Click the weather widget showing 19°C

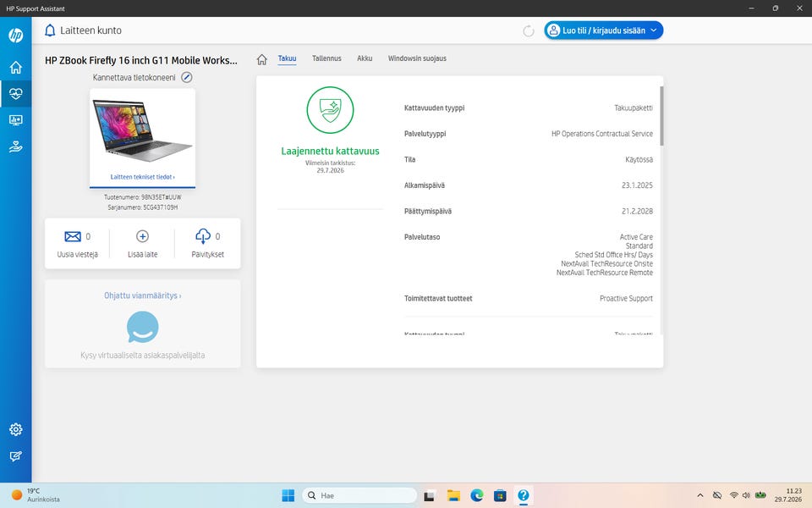coord(36,495)
